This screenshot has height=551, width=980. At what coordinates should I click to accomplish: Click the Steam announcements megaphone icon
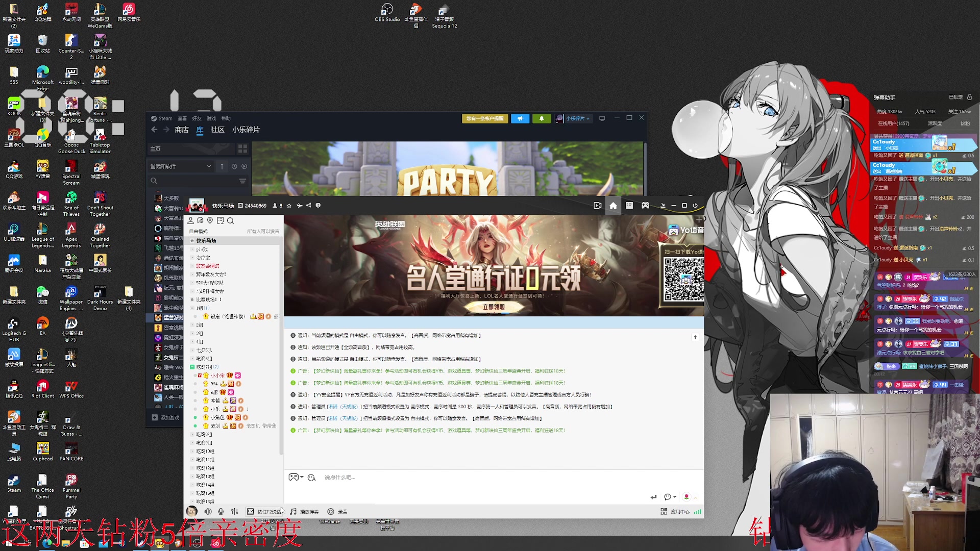tap(520, 118)
